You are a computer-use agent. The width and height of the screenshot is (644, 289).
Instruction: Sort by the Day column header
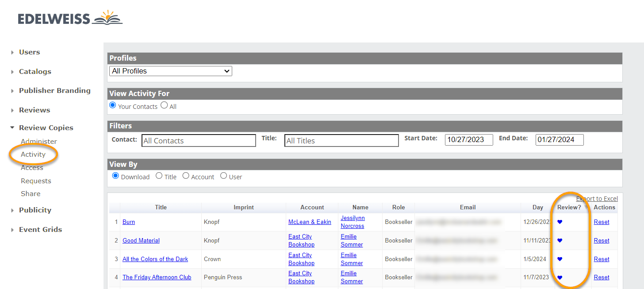tap(538, 208)
